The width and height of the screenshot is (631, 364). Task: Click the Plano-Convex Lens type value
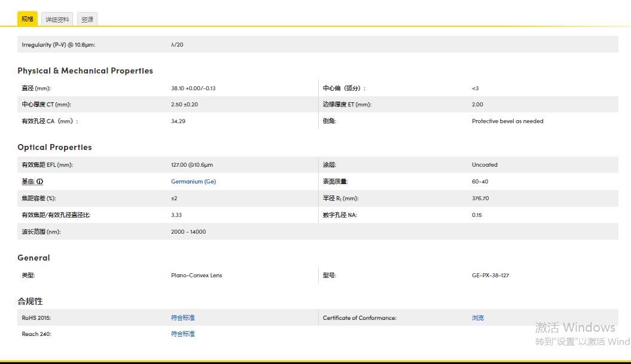(x=197, y=275)
